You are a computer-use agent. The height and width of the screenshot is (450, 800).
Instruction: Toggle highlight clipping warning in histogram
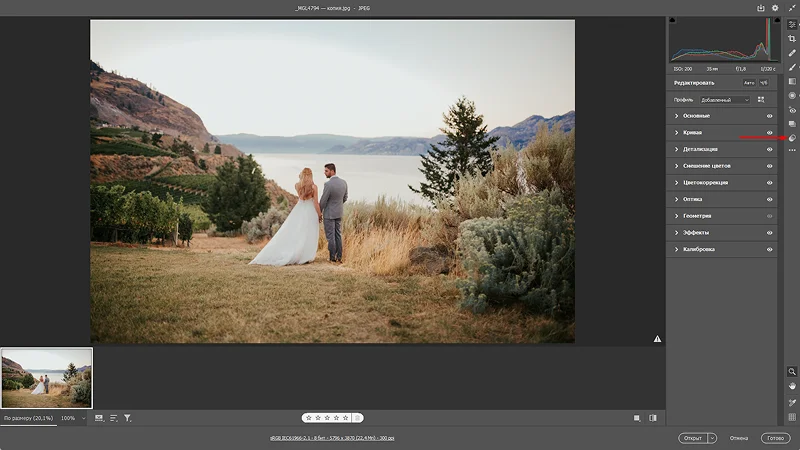777,20
